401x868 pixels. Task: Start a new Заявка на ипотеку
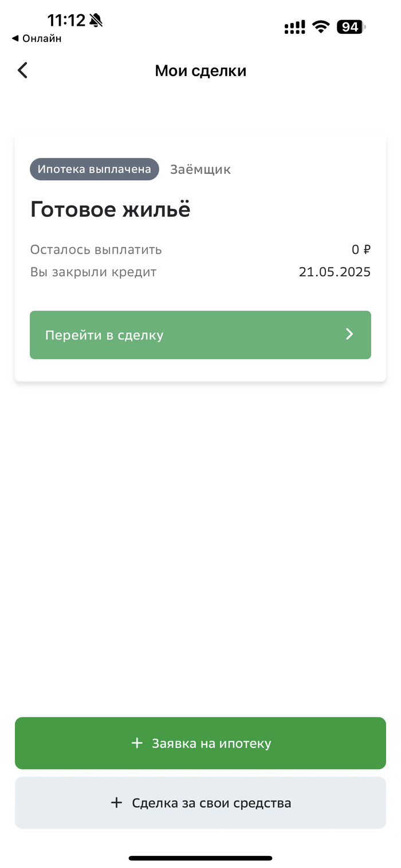200,743
